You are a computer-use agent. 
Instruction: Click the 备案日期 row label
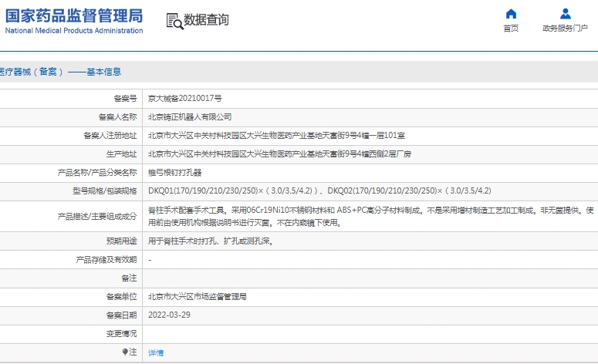121,315
